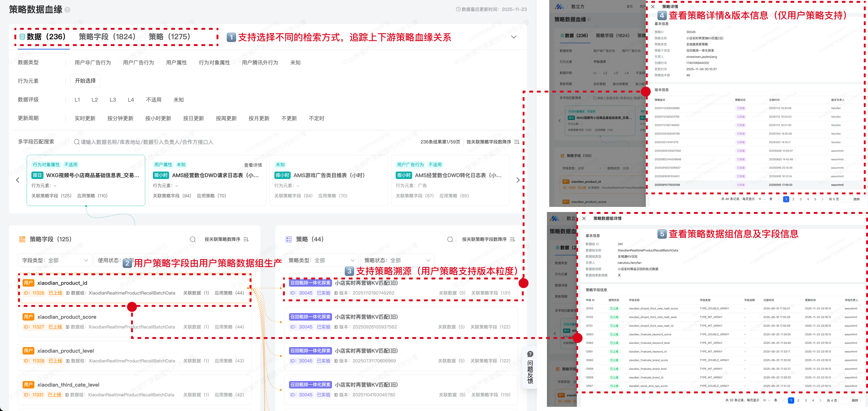Click sort icon next to 按关联策略字段数降序 above data cards
The height and width of the screenshot is (411, 868).
click(516, 142)
